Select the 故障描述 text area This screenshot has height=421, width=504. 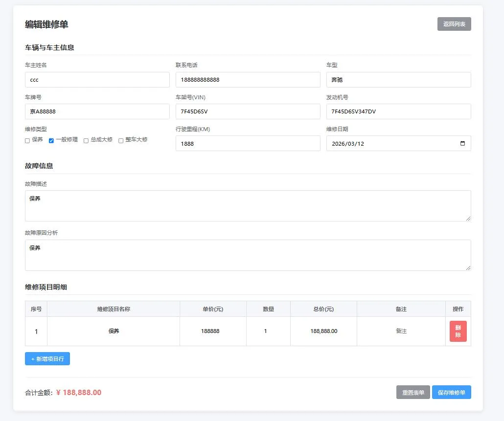pyautogui.click(x=248, y=205)
